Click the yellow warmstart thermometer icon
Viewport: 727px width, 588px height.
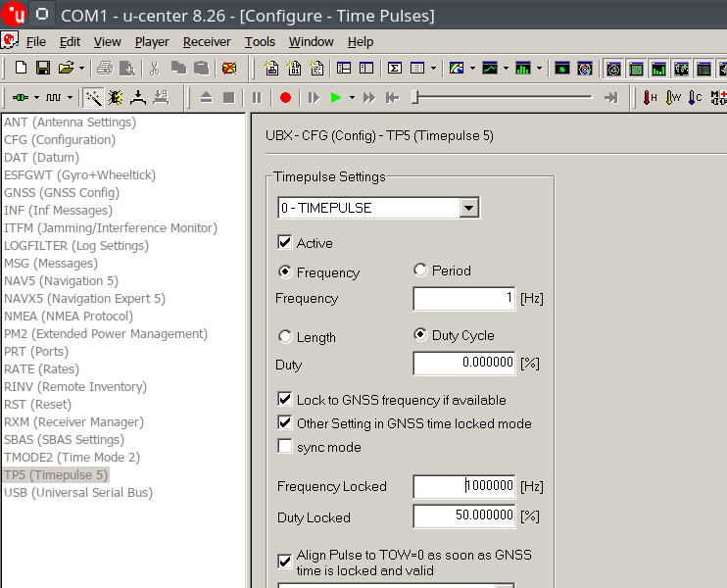tap(673, 97)
